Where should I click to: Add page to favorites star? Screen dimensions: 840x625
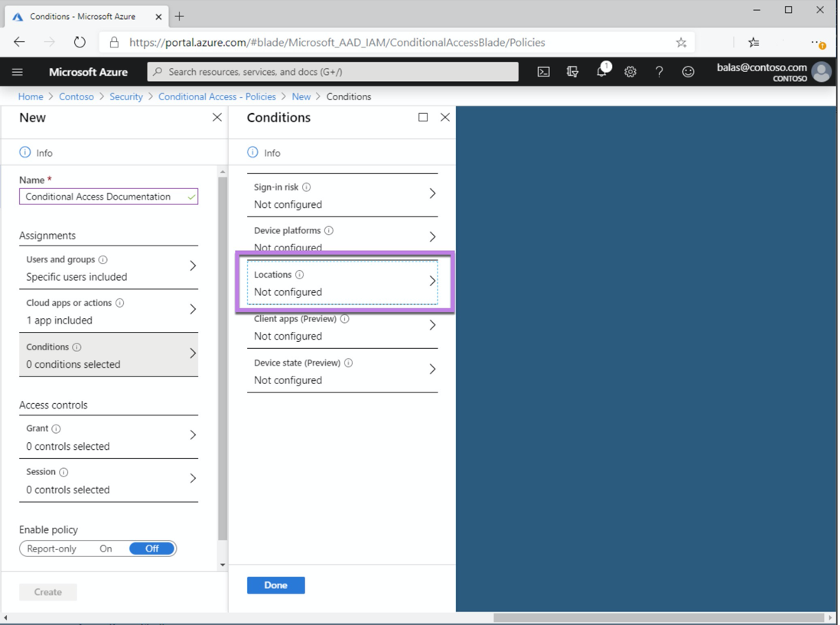tap(681, 42)
